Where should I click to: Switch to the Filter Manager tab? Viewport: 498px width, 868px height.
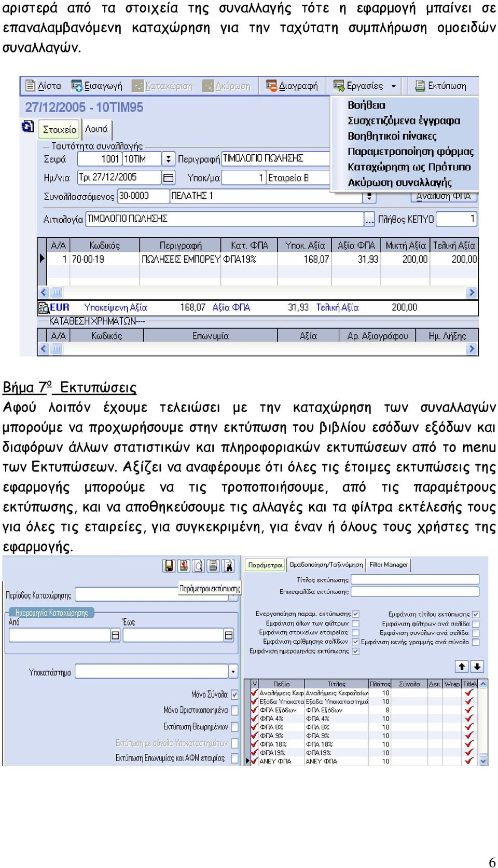389,565
